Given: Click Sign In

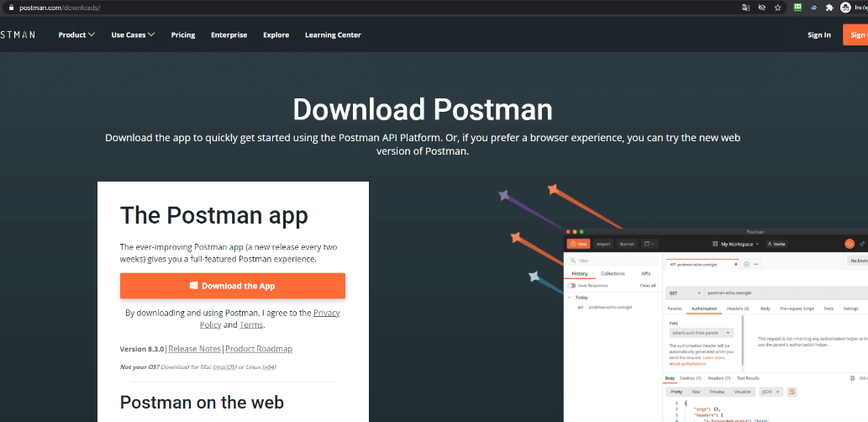Looking at the screenshot, I should click(819, 35).
